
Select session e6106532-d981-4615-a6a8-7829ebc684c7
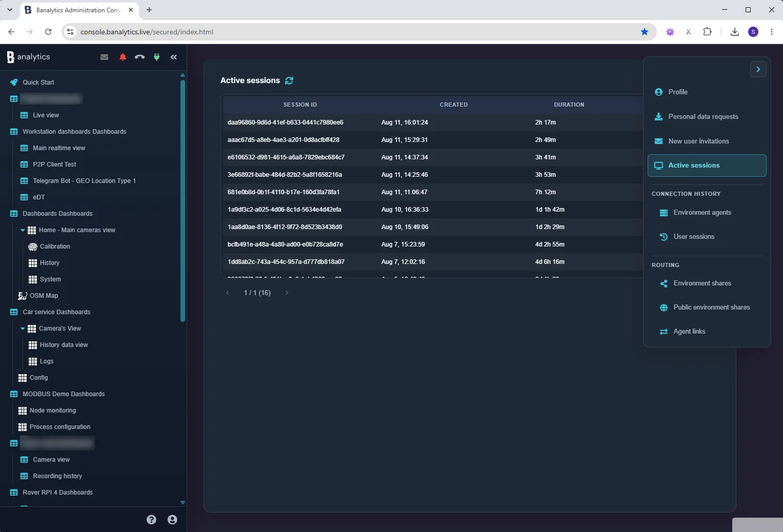[286, 157]
